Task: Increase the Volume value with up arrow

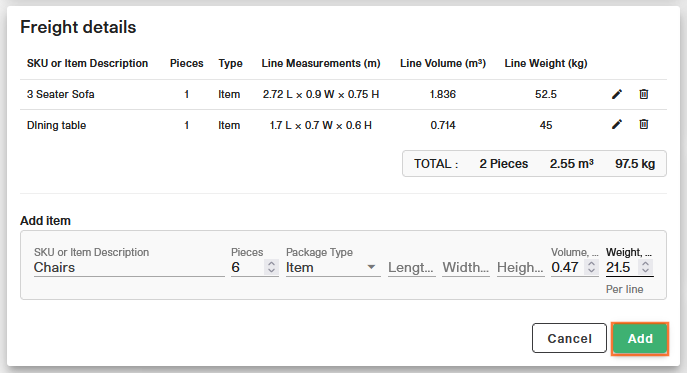Action: pos(591,263)
